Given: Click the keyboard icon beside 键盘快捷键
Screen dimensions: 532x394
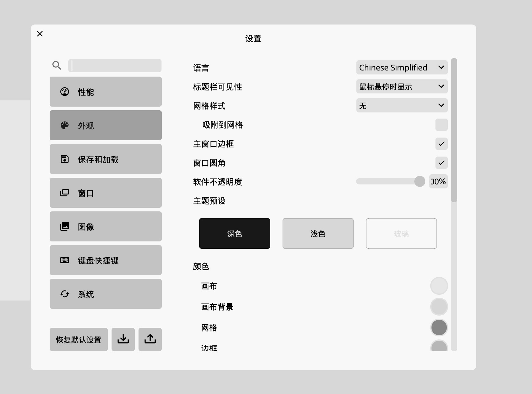Looking at the screenshot, I should 65,260.
